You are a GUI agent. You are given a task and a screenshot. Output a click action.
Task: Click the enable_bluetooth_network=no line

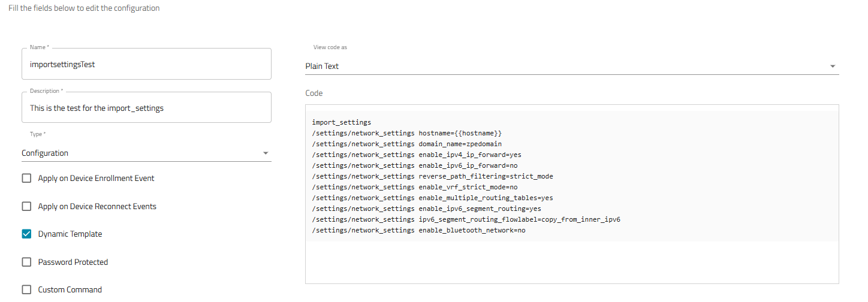[x=418, y=230]
